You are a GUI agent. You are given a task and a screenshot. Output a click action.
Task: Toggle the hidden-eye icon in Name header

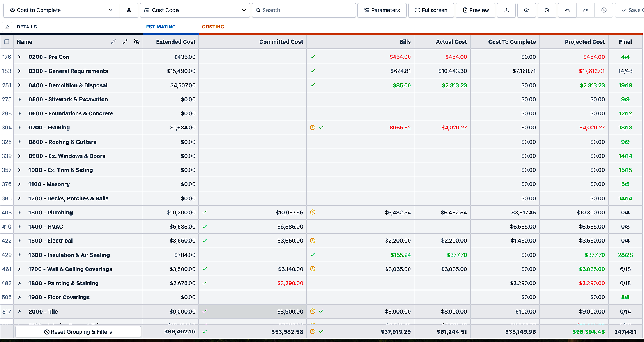pos(137,42)
